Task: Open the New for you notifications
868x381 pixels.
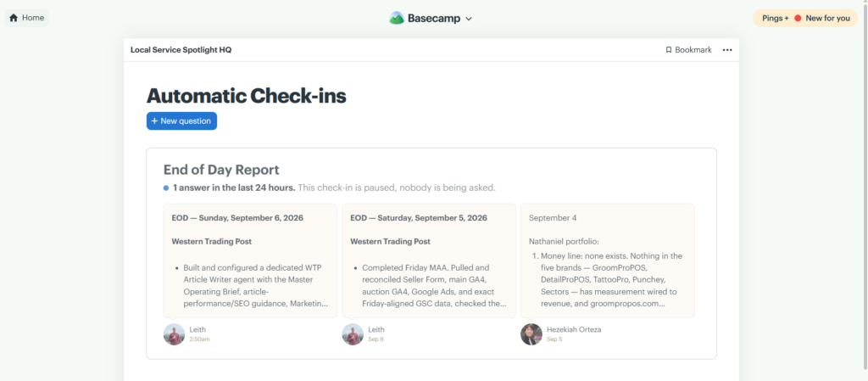Action: [x=827, y=19]
